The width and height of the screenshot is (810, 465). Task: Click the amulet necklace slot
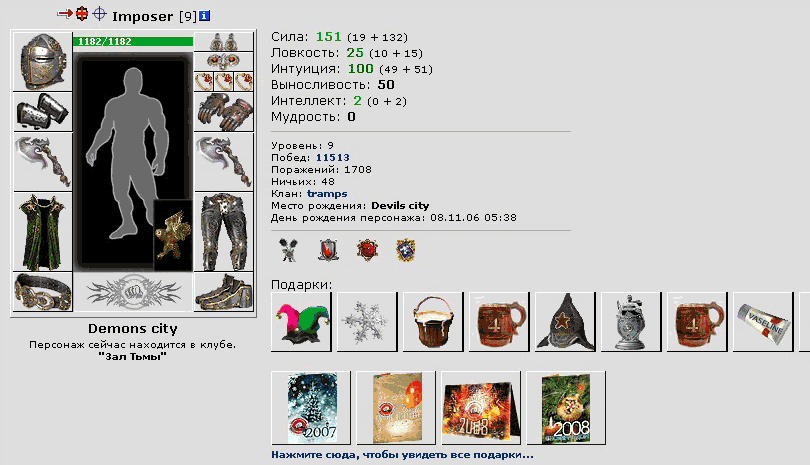pos(224,61)
